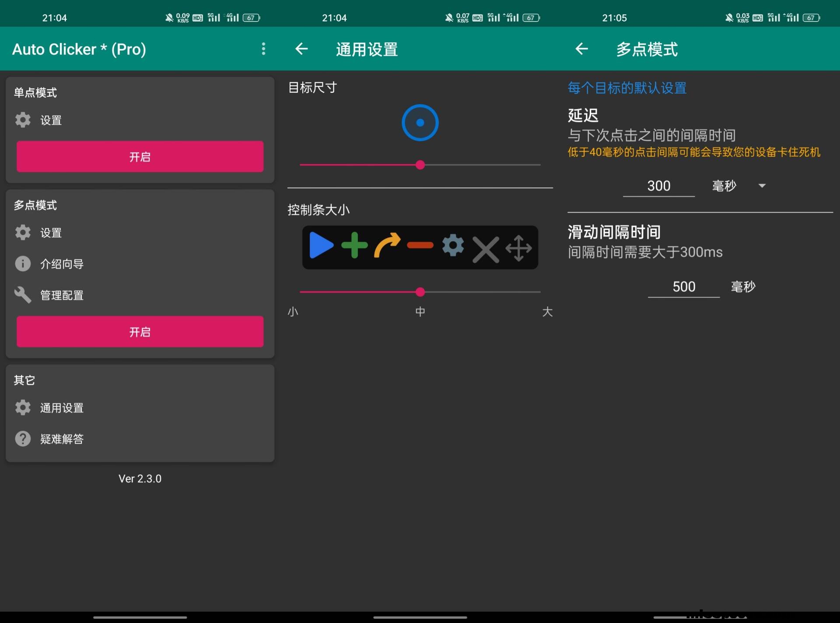This screenshot has width=840, height=623.
Task: Click the gray X close icon in control bar
Action: 486,250
